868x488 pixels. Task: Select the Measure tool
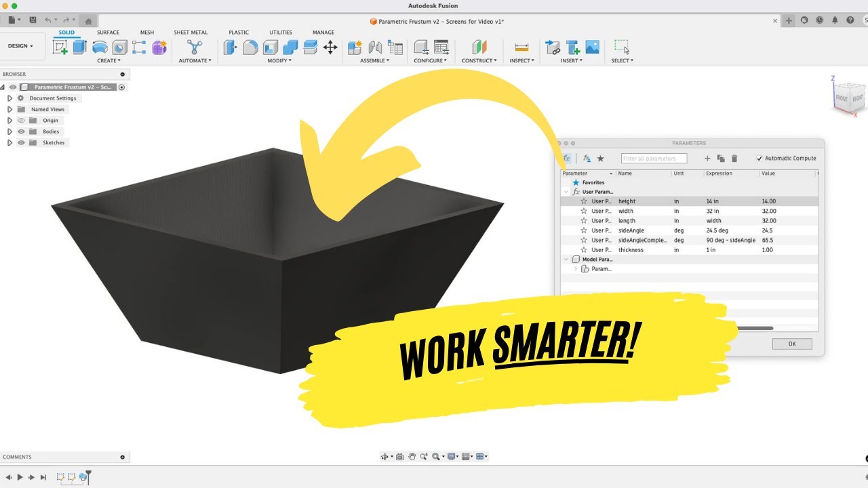click(521, 47)
